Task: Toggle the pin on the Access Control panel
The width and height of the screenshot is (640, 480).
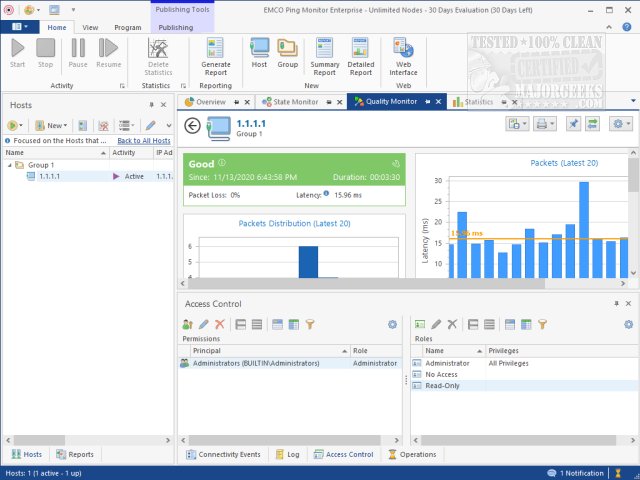Action: click(616, 303)
